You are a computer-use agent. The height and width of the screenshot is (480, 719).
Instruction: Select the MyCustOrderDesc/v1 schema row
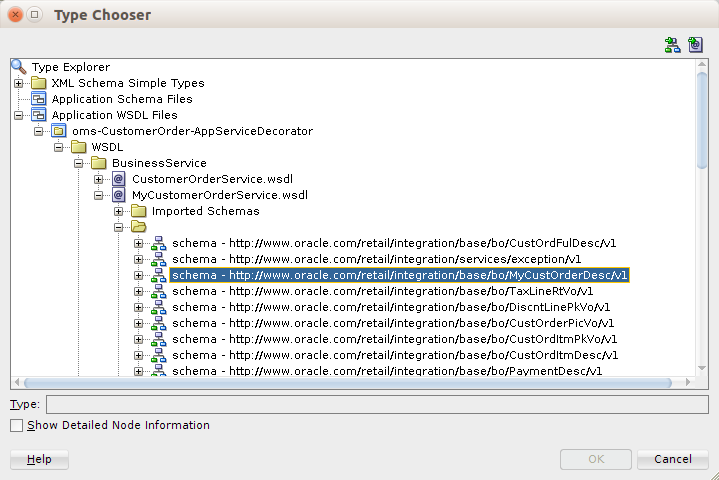tap(399, 276)
